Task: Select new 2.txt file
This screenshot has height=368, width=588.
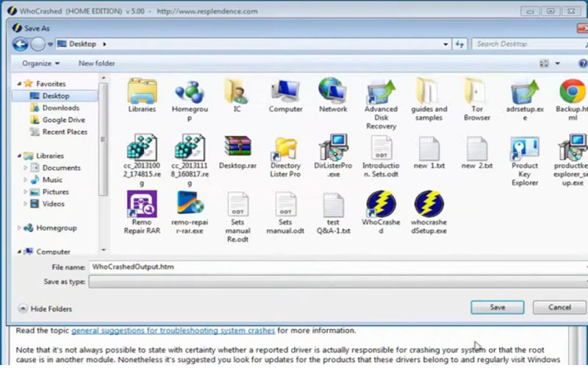Action: (x=477, y=152)
